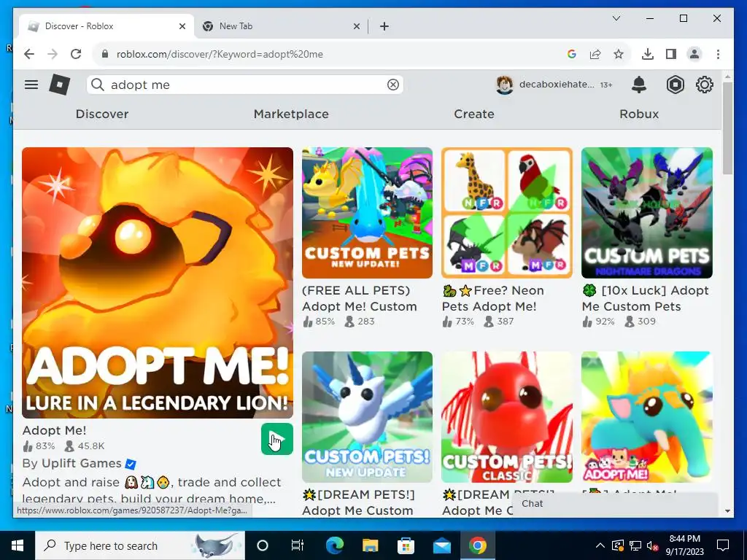This screenshot has height=560, width=747.
Task: Open Chrome profile avatar
Action: click(x=694, y=54)
